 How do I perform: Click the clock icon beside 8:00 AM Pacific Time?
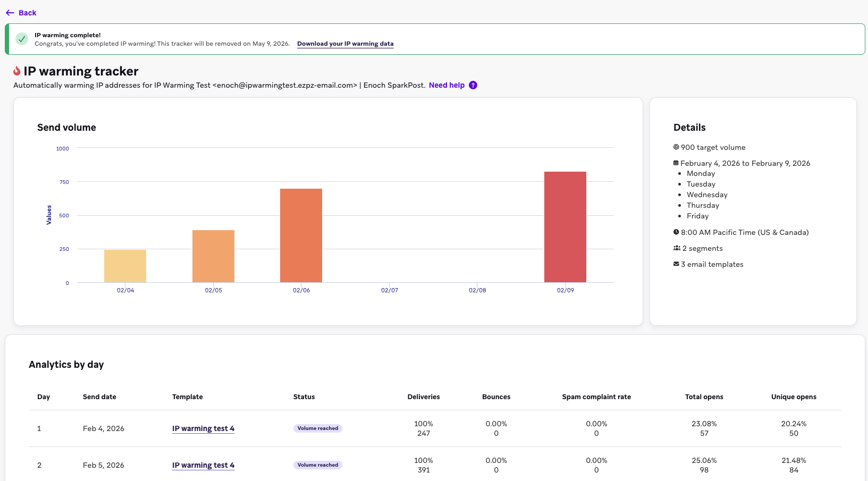[x=676, y=232]
